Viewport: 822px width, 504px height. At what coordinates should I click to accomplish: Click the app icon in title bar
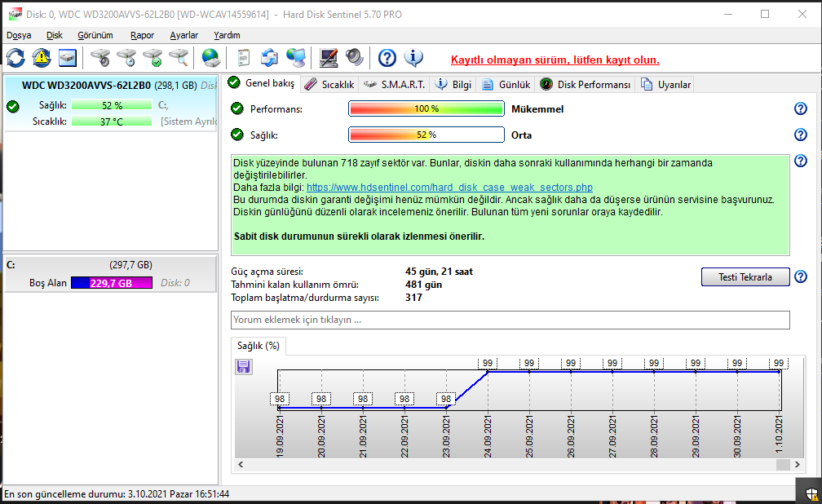coord(15,14)
